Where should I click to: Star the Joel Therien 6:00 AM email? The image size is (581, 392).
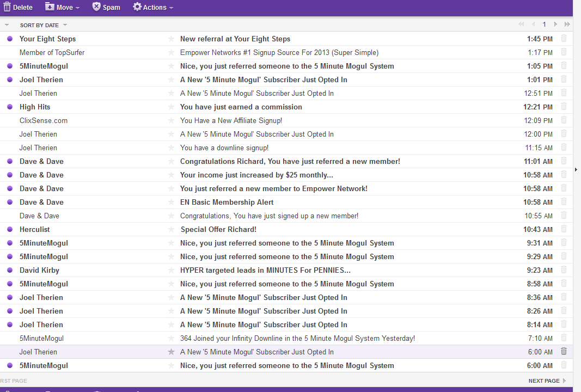pyautogui.click(x=171, y=352)
